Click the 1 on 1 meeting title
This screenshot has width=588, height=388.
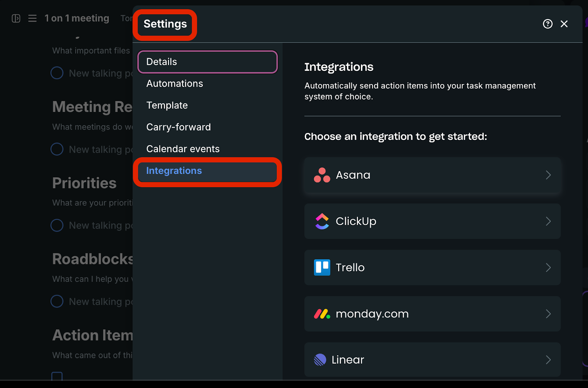coord(77,18)
